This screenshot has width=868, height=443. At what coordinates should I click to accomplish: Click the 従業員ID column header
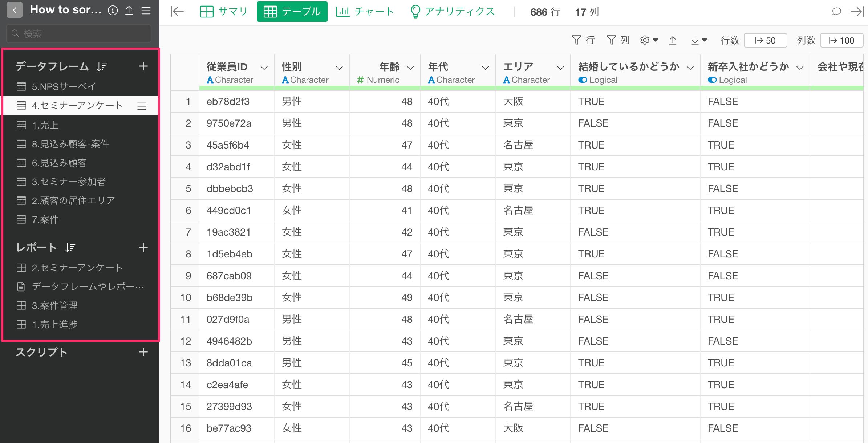coord(236,72)
